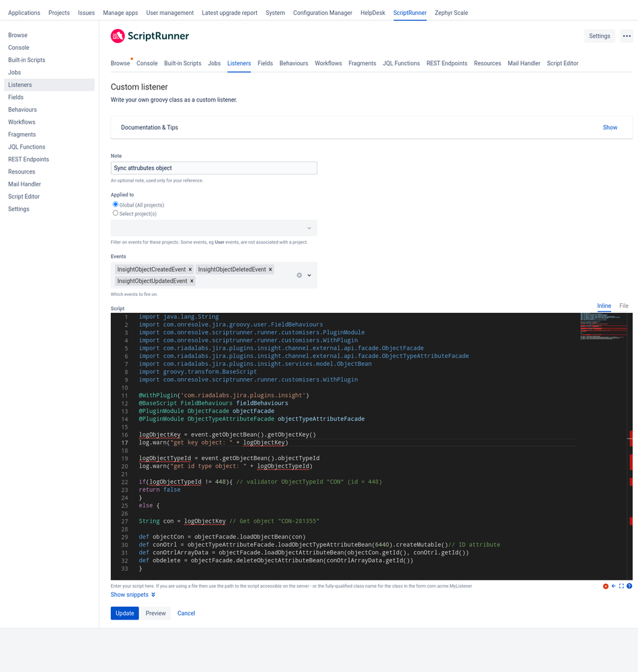Open HelpDesk in the top menu
The image size is (638, 672).
coord(372,13)
